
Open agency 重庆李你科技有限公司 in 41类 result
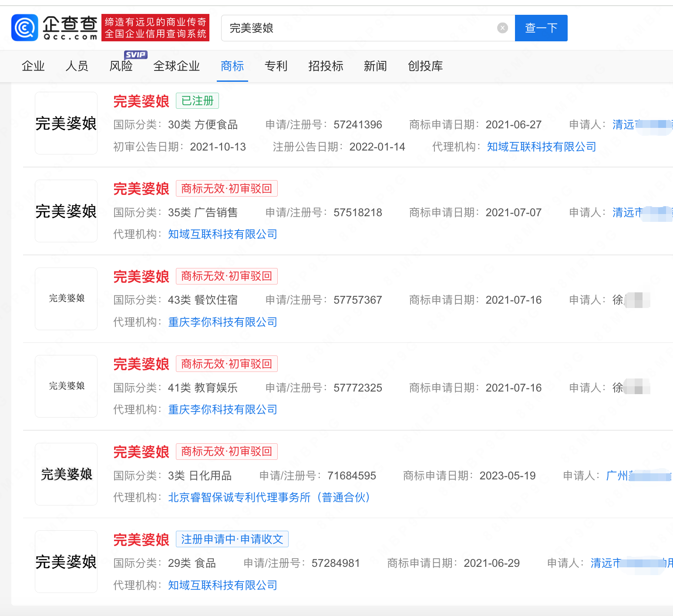[223, 410]
